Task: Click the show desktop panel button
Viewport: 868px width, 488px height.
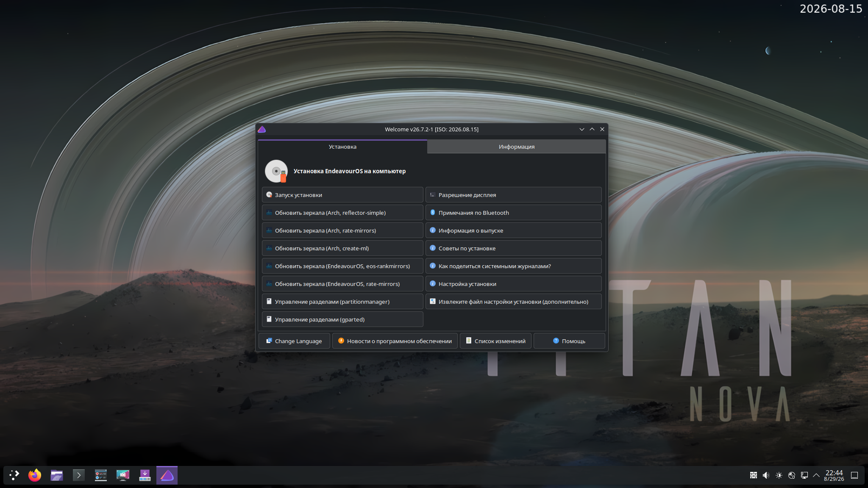Action: [854, 475]
